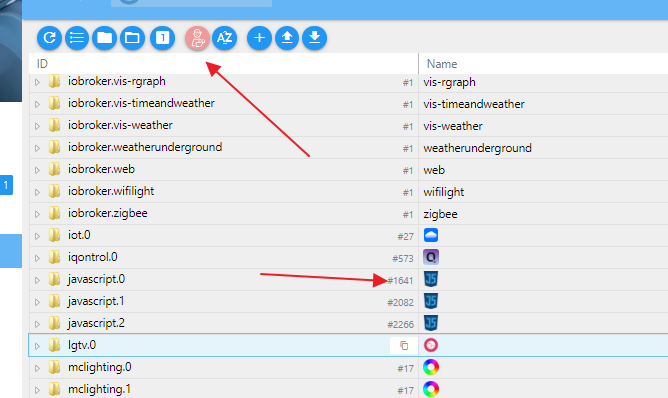The width and height of the screenshot is (668, 398).
Task: Expand javascript.0 tree node
Action: 37,280
